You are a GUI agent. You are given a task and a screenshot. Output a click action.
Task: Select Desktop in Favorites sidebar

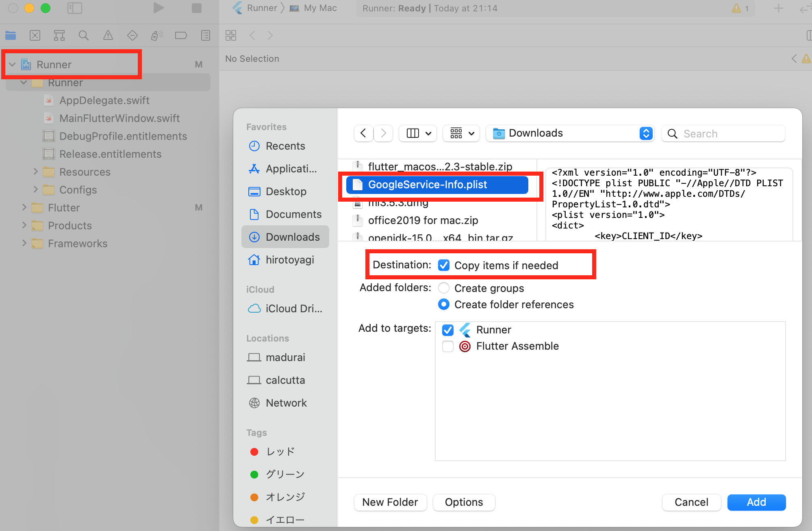(286, 192)
